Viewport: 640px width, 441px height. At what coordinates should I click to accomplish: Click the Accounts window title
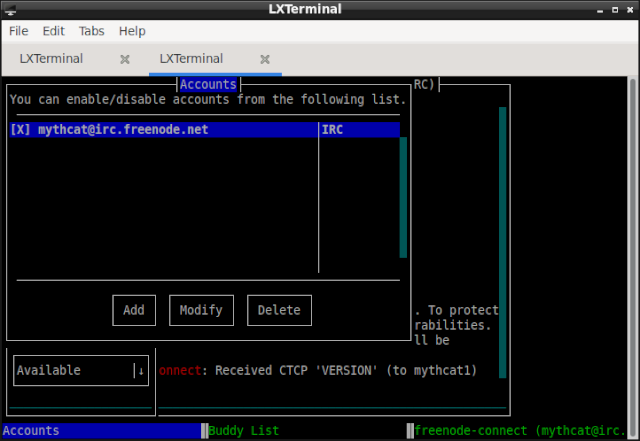point(208,85)
